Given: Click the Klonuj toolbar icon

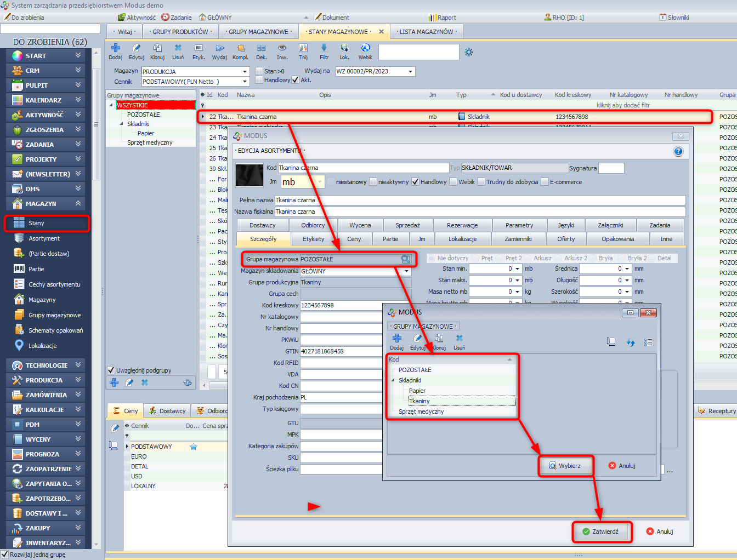Looking at the screenshot, I should pos(157,49).
